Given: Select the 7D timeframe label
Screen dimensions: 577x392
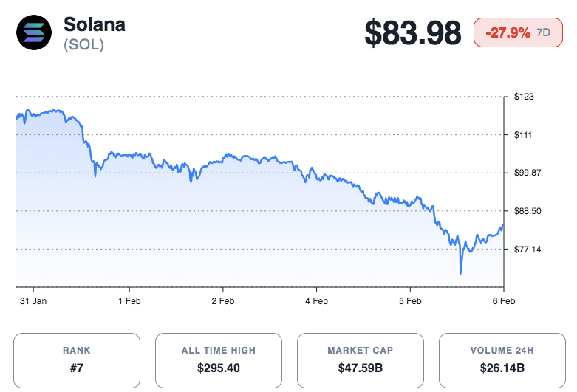Looking at the screenshot, I should click(543, 33).
